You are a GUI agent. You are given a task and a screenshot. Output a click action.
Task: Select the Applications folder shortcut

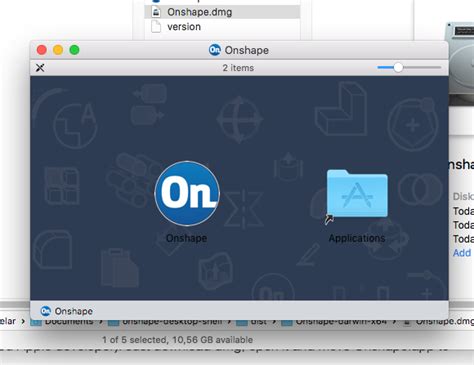(x=357, y=194)
